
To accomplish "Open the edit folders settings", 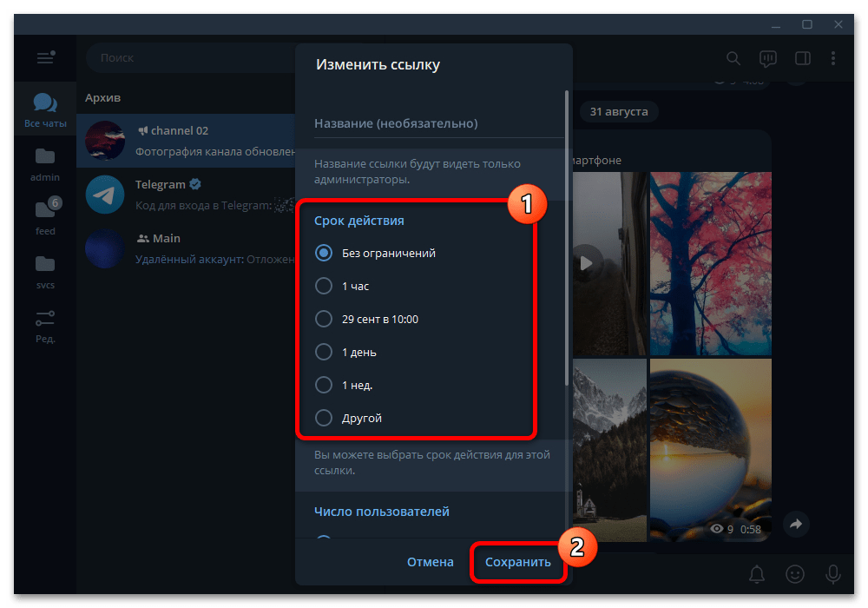I will point(45,326).
